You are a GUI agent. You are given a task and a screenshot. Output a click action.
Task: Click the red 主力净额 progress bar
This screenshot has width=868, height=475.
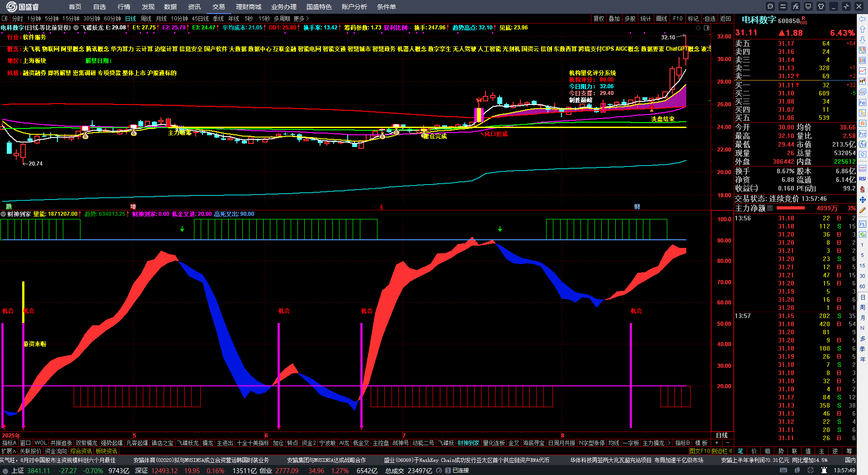(790, 208)
